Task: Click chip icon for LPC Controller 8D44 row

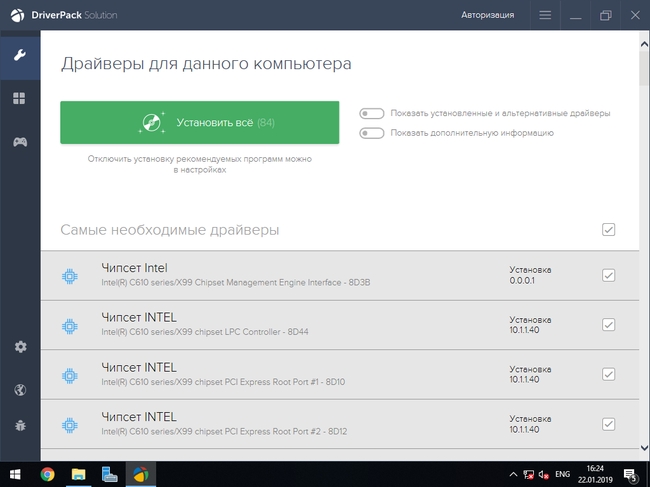Action: pos(70,326)
